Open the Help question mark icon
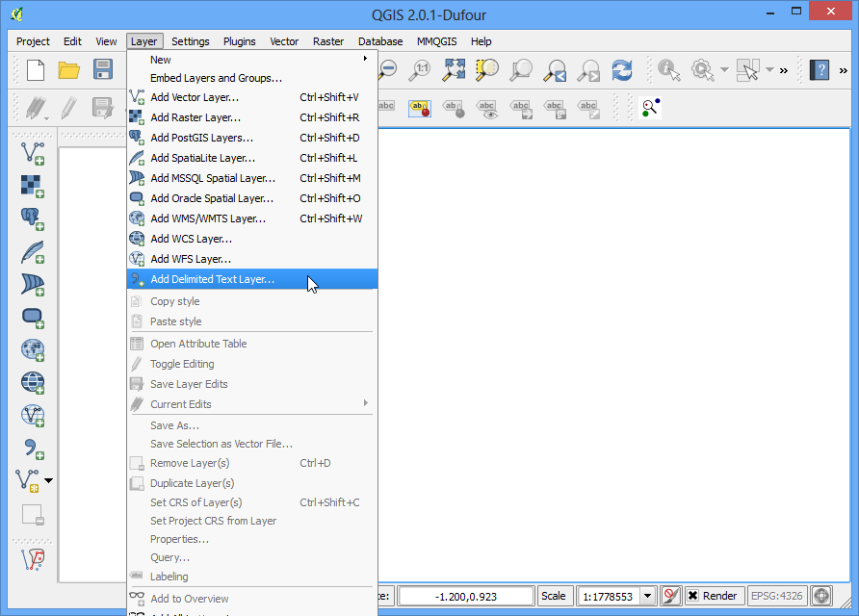The image size is (859, 616). point(820,70)
